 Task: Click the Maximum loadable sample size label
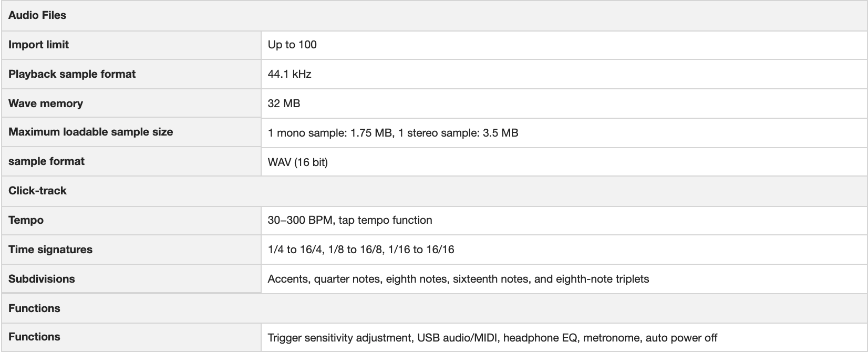click(x=90, y=132)
